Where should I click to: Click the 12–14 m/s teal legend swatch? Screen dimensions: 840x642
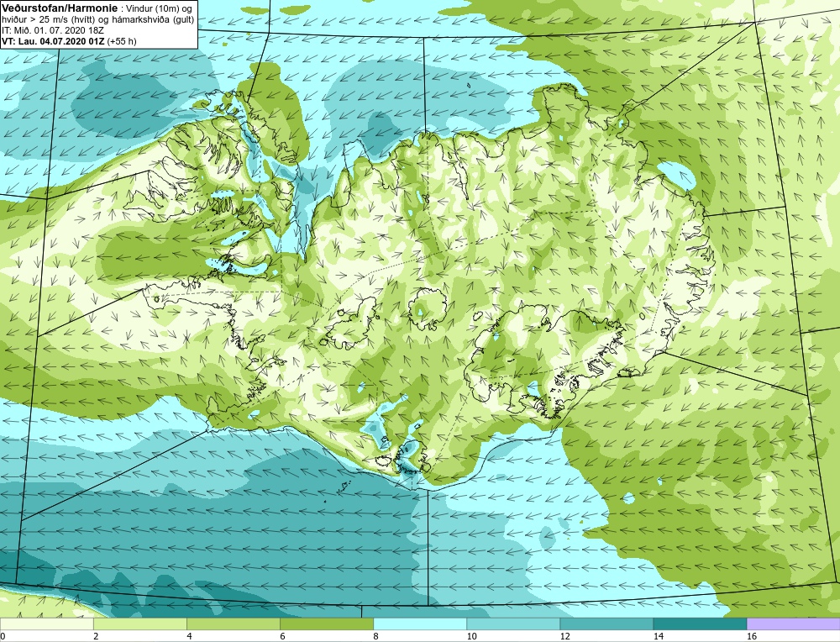tap(606, 624)
